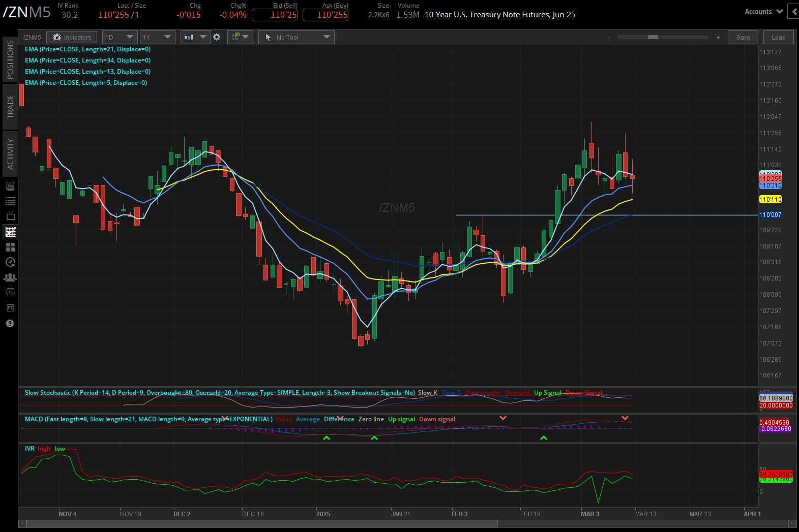
Task: Click the /ZNM5 symbol title
Action: (27, 12)
